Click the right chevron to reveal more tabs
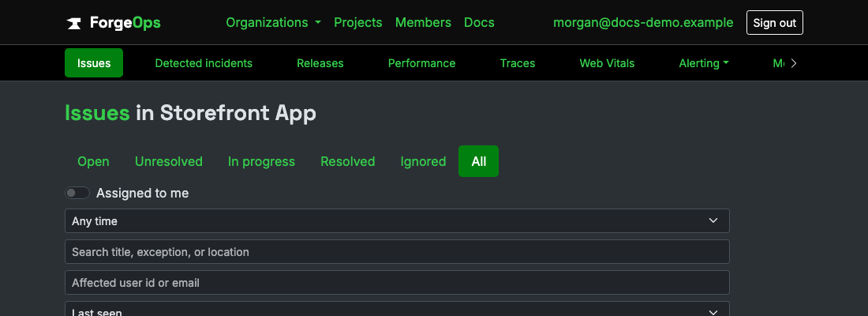The height and width of the screenshot is (316, 868). [x=794, y=63]
